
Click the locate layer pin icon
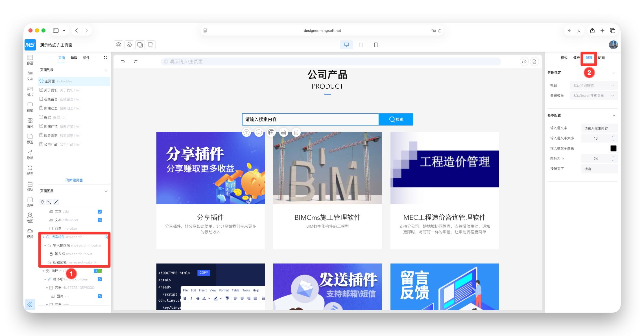pyautogui.click(x=42, y=202)
